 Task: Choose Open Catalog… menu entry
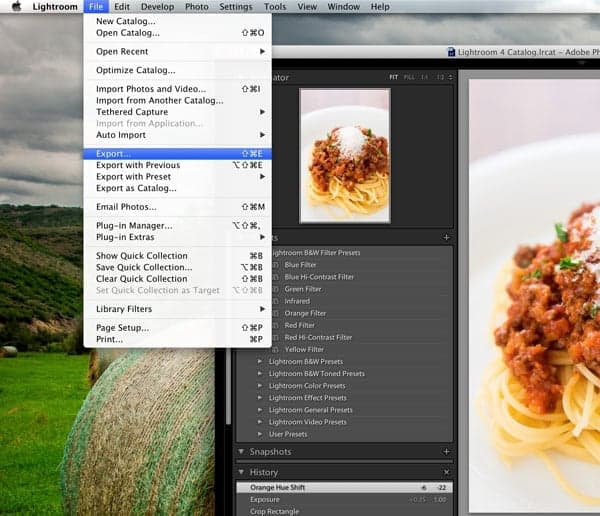pyautogui.click(x=178, y=33)
